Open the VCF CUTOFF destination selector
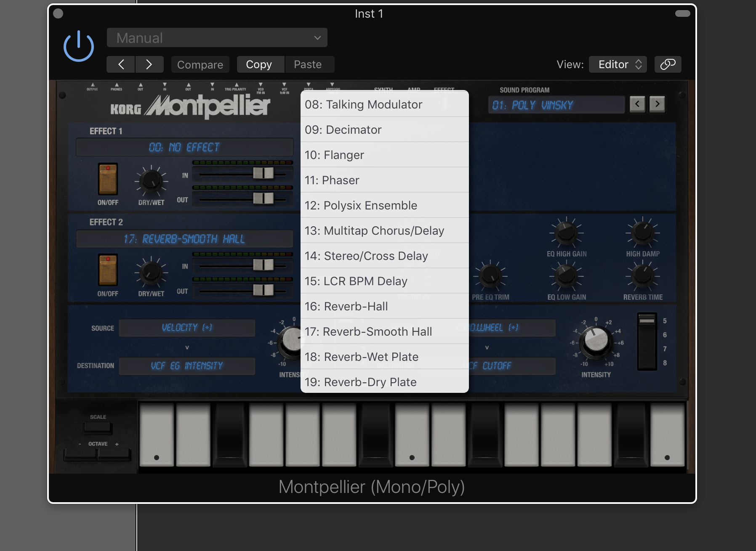The height and width of the screenshot is (551, 756). click(512, 366)
